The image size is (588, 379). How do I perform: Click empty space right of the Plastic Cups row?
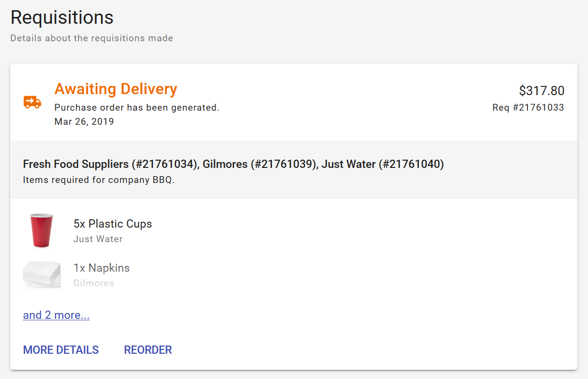[x=364, y=231]
